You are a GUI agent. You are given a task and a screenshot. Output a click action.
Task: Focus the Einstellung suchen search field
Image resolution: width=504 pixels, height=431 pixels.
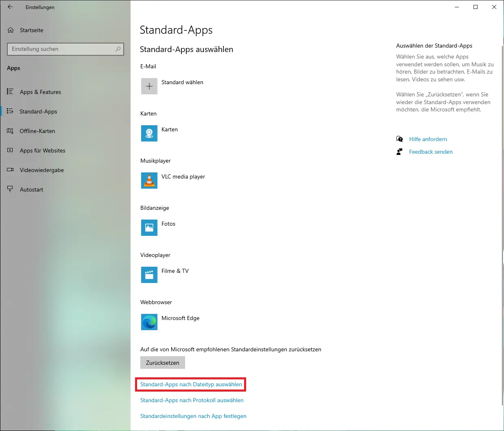pos(61,49)
